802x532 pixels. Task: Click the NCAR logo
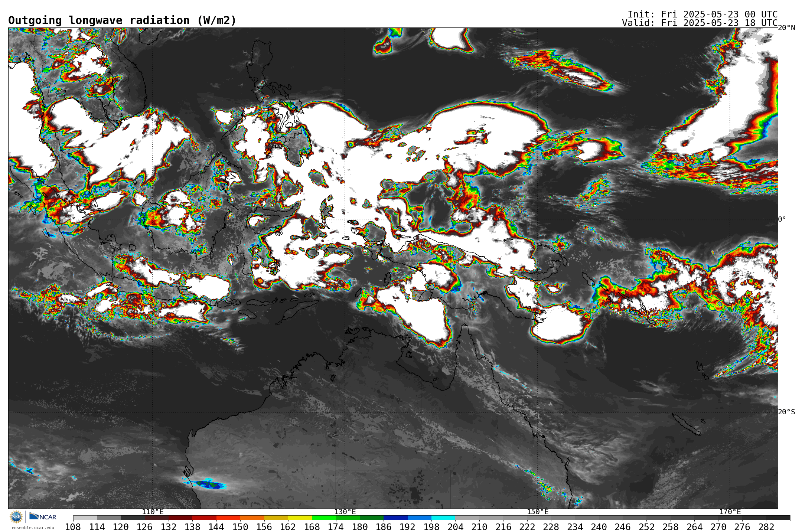tap(43, 516)
